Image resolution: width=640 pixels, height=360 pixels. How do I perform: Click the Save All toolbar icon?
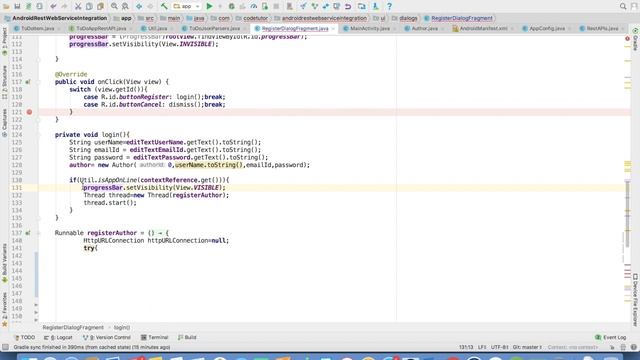tap(17, 7)
